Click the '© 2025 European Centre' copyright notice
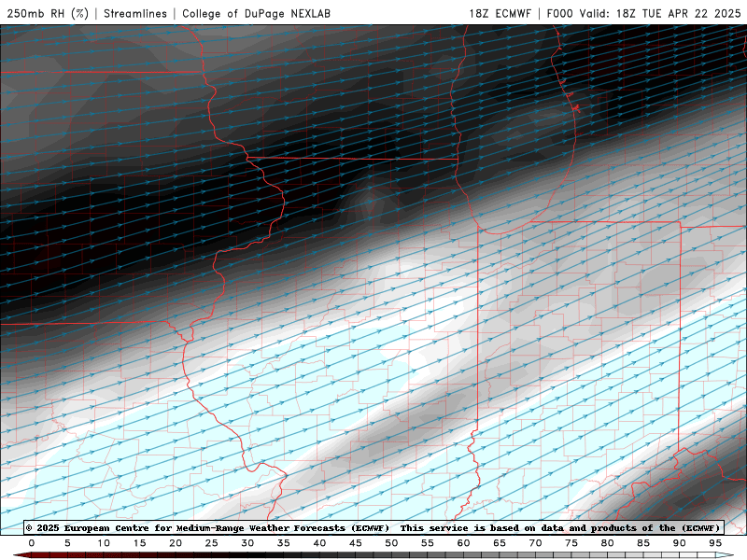The height and width of the screenshot is (560, 747). [373, 527]
